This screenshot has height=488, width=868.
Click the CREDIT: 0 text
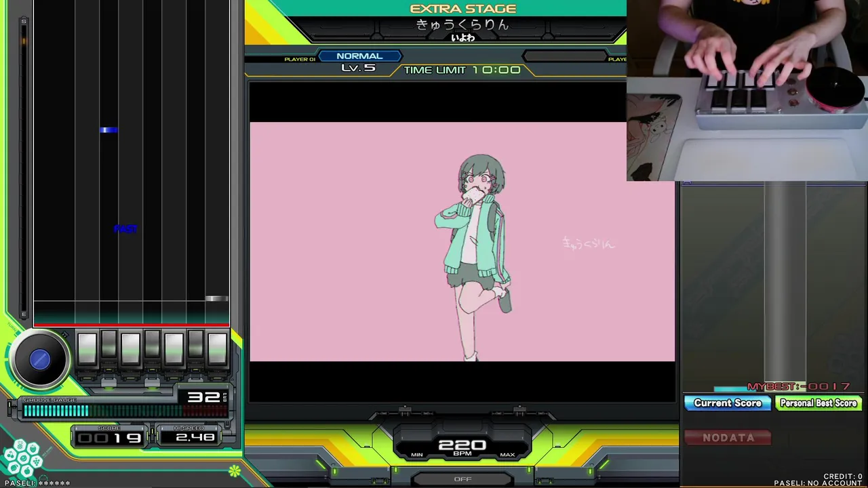843,476
